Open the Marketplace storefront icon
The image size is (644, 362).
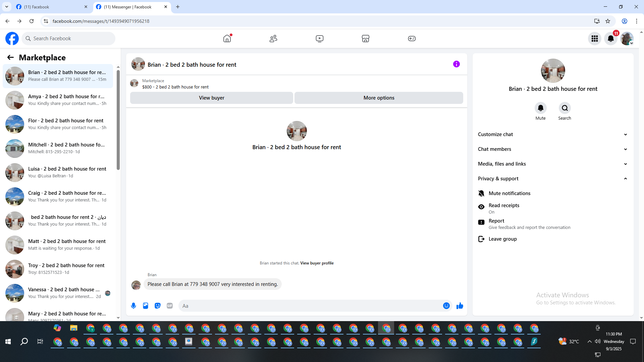pyautogui.click(x=366, y=39)
